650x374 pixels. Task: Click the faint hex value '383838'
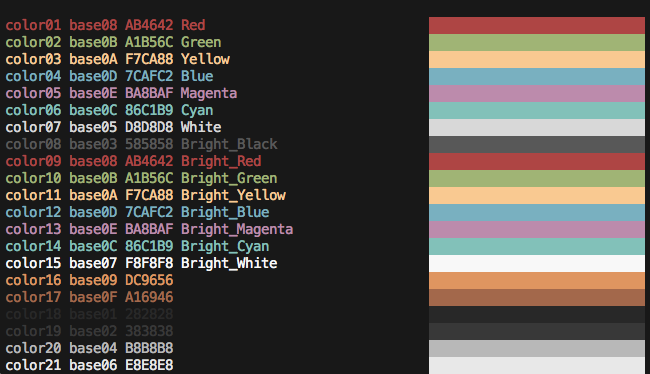(149, 331)
